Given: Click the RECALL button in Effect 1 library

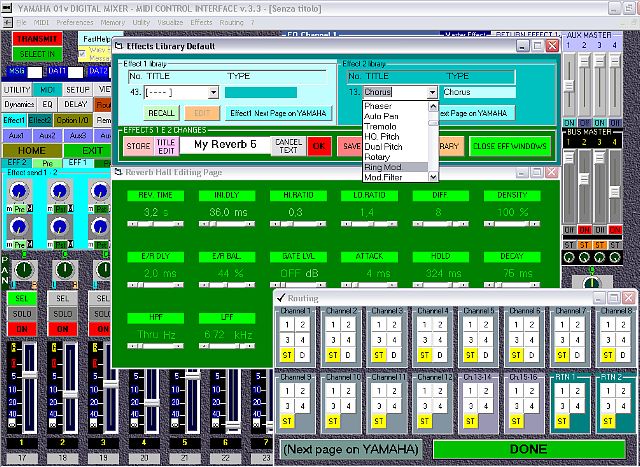Looking at the screenshot, I should pos(161,113).
